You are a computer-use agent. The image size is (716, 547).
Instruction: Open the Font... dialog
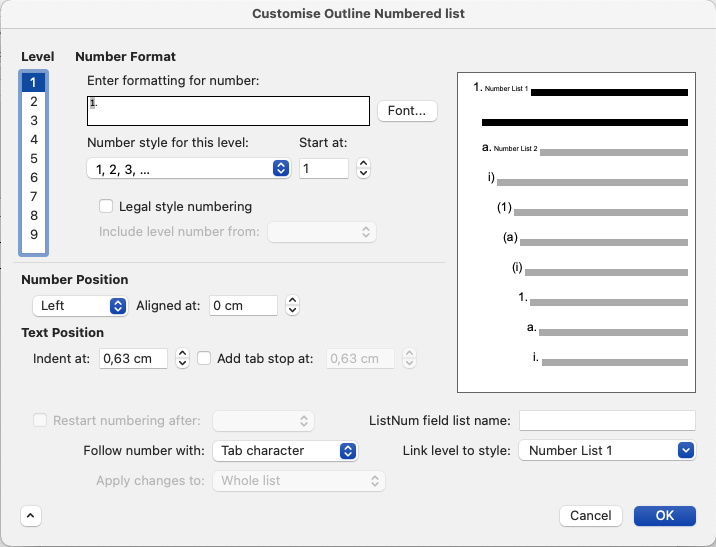click(x=407, y=110)
